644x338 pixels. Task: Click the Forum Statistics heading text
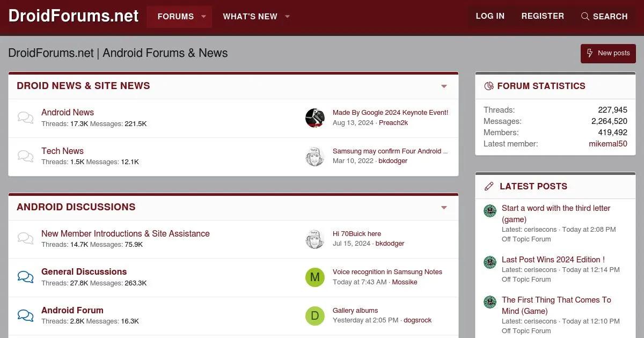click(541, 86)
